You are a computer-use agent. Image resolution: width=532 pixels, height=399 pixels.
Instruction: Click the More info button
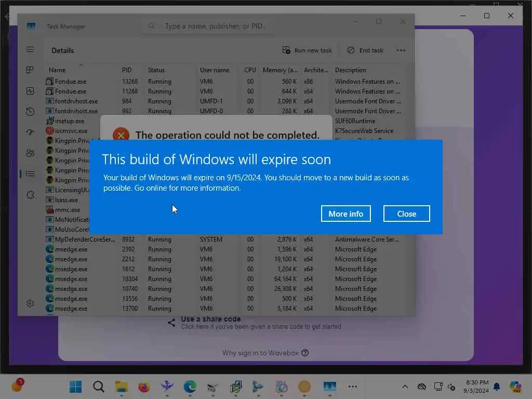click(x=345, y=214)
